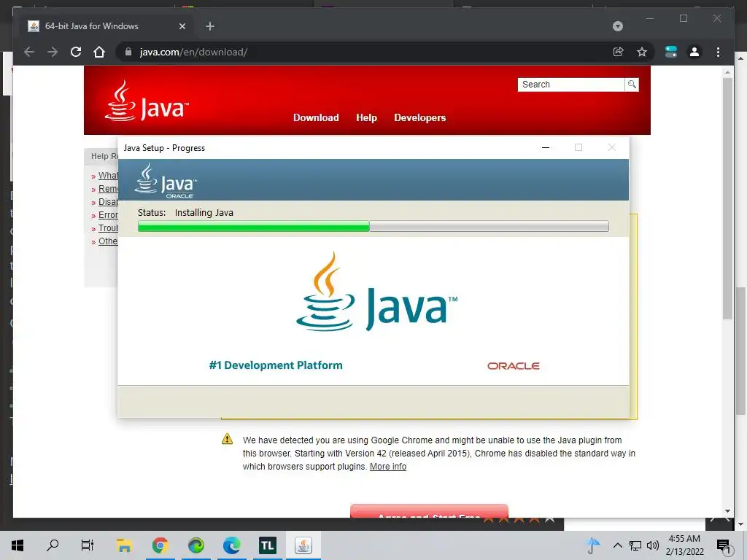Screen dimensions: 747x560
Task: Open the Download menu item
Action: tap(316, 117)
